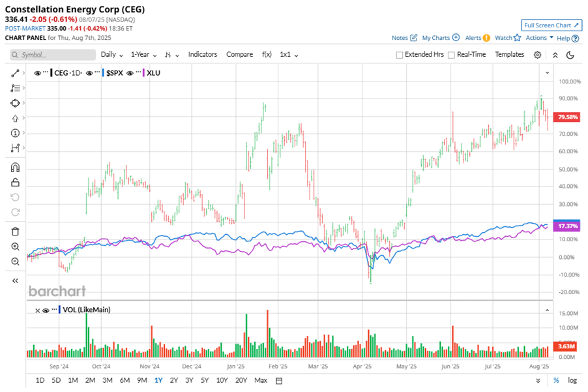Delete drawings with the trash icon
Viewport: 588px width, 392px height.
click(x=15, y=232)
